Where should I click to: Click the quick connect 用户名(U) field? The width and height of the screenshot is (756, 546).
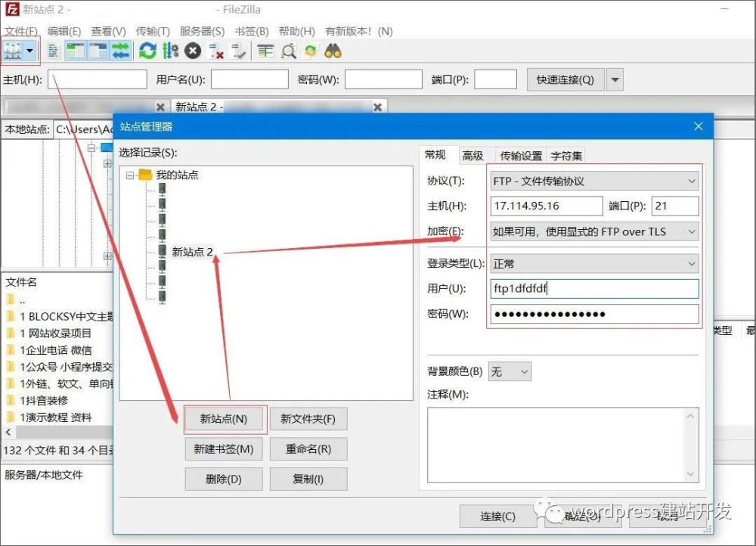pyautogui.click(x=249, y=79)
